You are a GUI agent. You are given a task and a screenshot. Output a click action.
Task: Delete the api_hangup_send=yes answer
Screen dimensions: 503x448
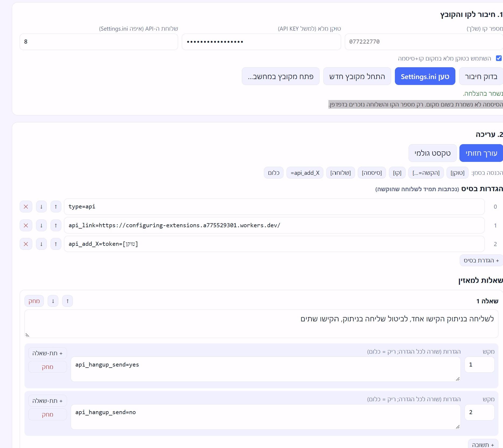pyautogui.click(x=47, y=367)
